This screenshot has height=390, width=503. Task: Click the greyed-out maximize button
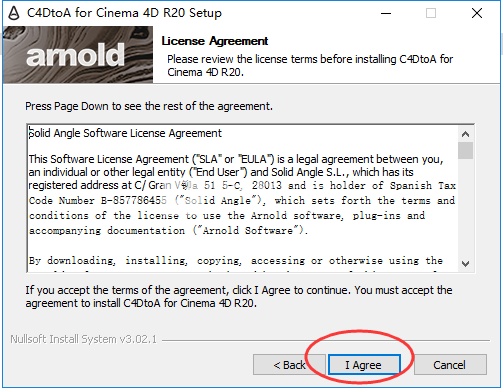tap(431, 13)
